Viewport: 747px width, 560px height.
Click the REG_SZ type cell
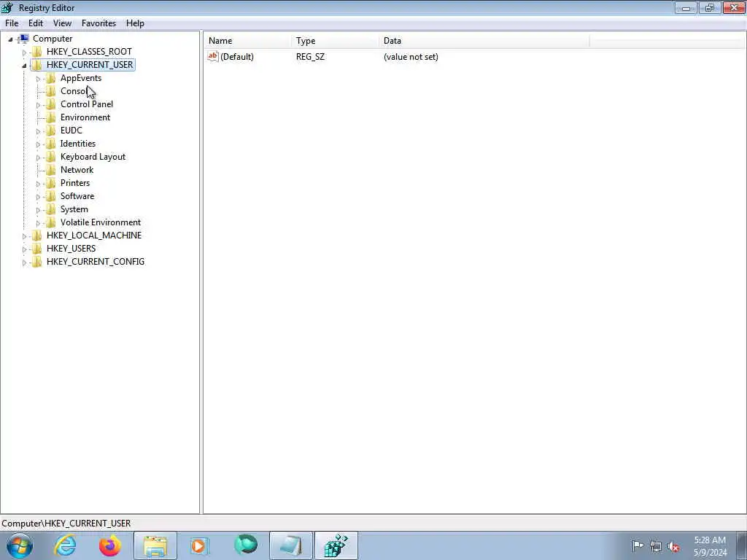coord(310,57)
